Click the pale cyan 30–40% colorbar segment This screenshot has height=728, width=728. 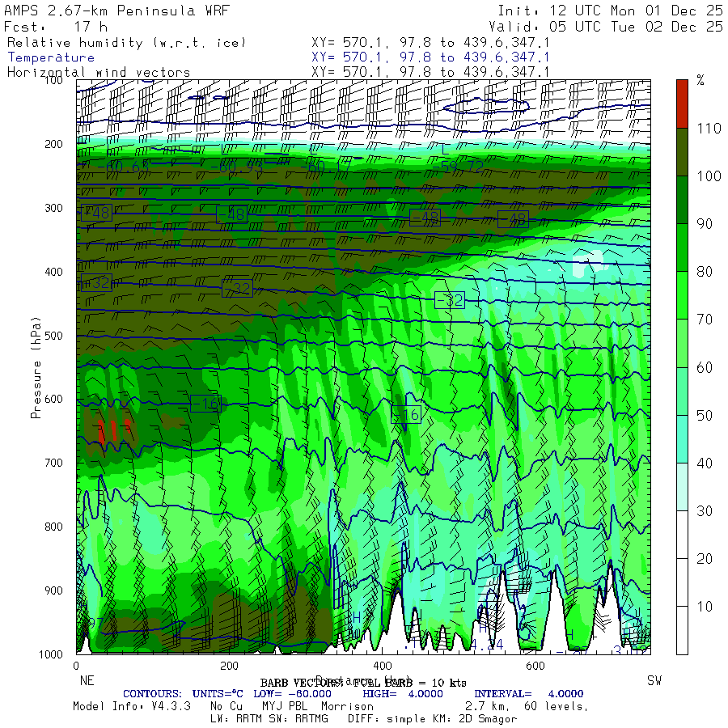[682, 487]
